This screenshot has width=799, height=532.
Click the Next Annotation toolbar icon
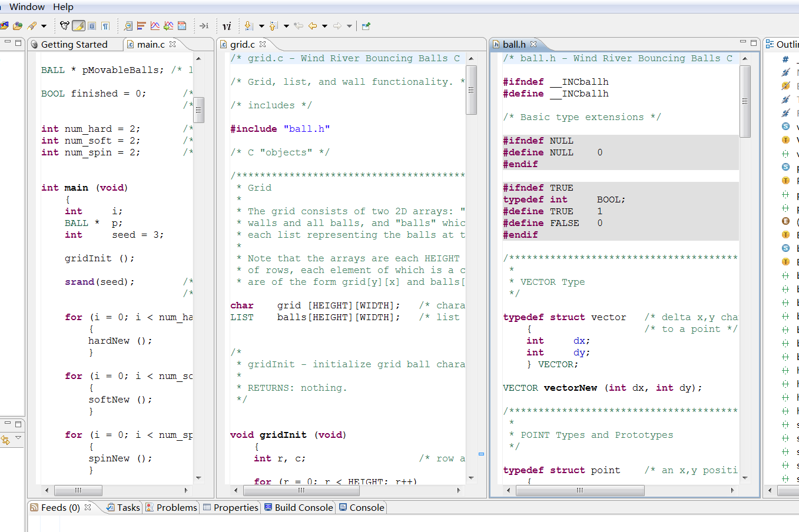pyautogui.click(x=248, y=25)
